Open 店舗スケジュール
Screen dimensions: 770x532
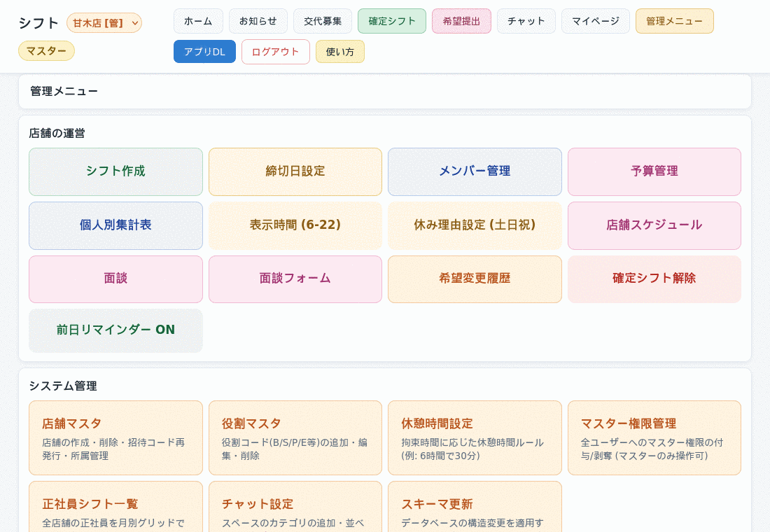point(654,225)
